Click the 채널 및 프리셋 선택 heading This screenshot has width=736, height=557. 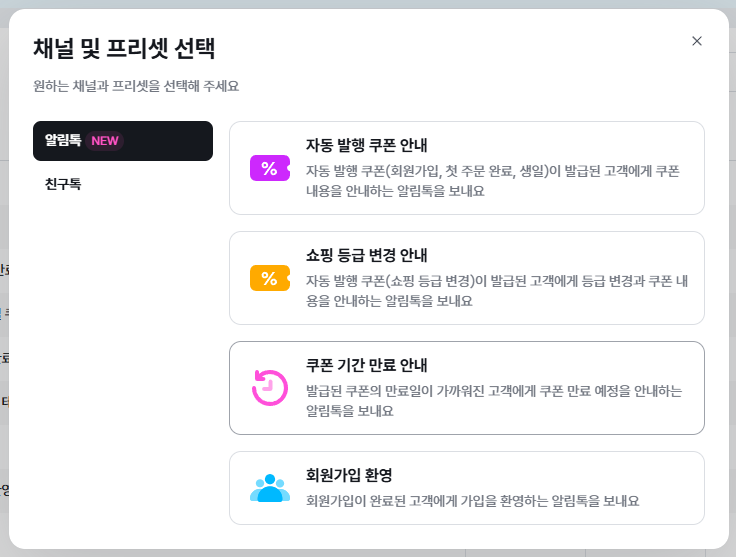tap(124, 48)
